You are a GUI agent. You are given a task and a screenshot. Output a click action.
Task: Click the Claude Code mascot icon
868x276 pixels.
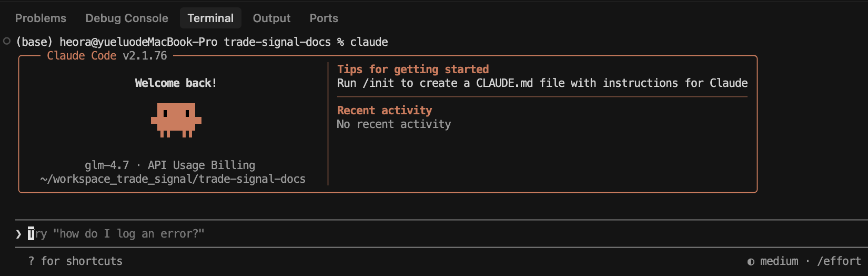click(176, 120)
